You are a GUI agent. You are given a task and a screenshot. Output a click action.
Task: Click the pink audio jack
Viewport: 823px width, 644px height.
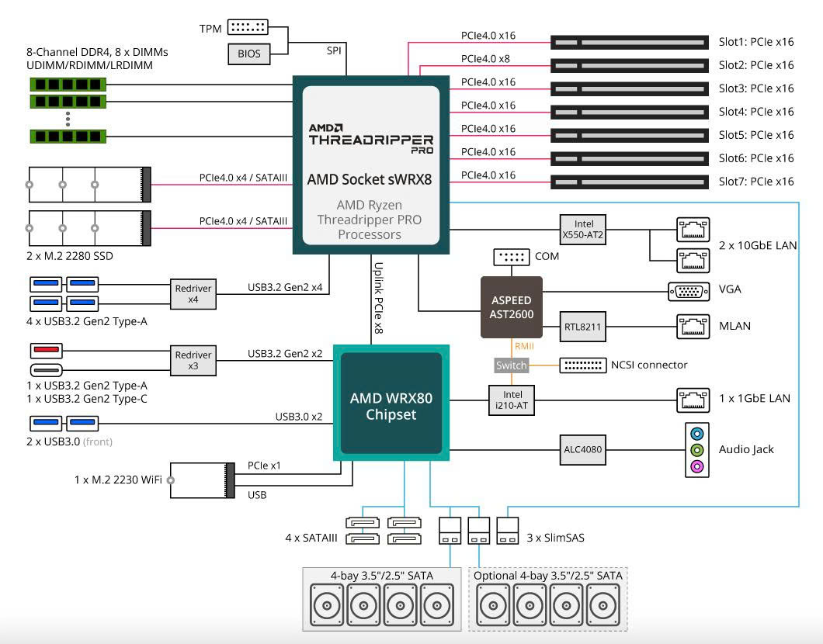(696, 466)
